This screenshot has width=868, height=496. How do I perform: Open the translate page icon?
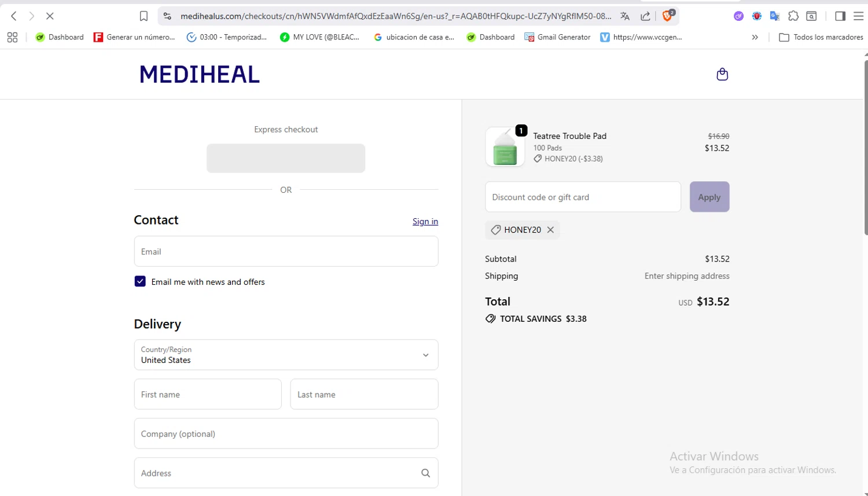click(625, 16)
